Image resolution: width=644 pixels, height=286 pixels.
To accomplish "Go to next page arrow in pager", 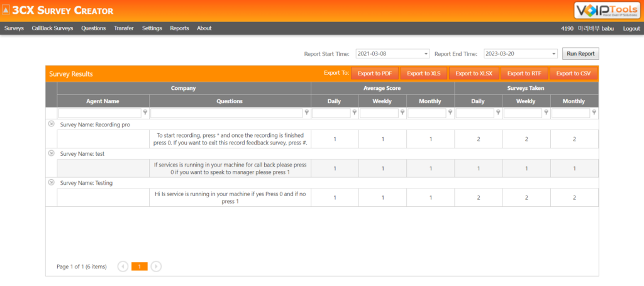I will (156, 267).
